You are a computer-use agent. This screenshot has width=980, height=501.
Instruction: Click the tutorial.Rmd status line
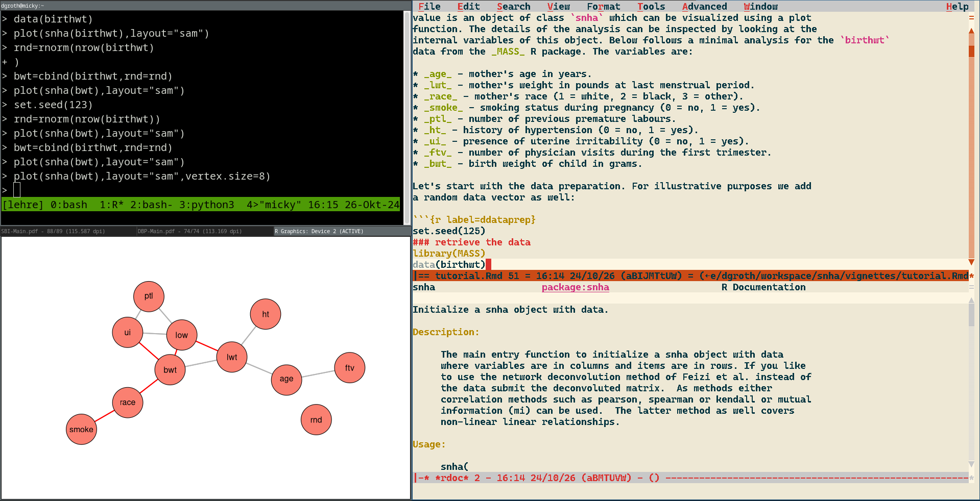(x=690, y=276)
